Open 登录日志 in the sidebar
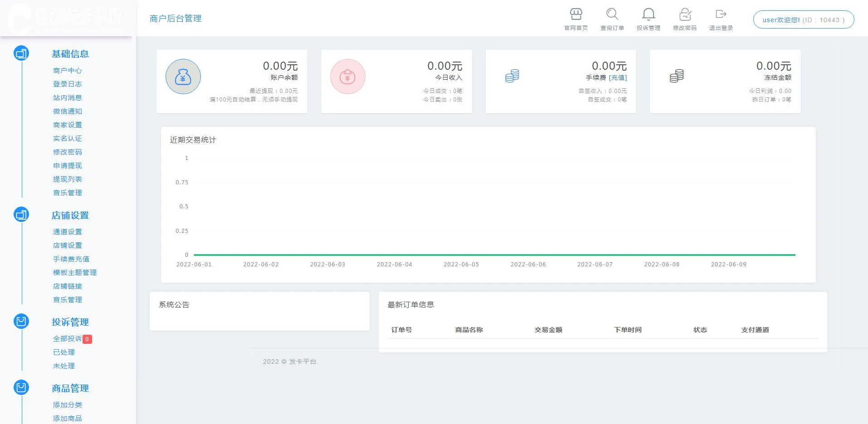The image size is (868, 424). [x=68, y=84]
